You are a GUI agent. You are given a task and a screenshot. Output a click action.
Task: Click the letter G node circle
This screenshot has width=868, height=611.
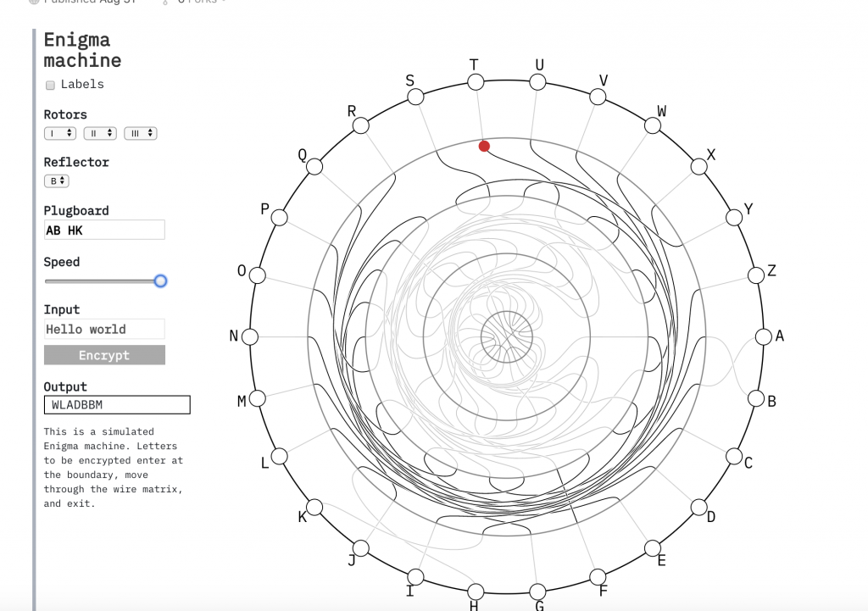tap(537, 592)
